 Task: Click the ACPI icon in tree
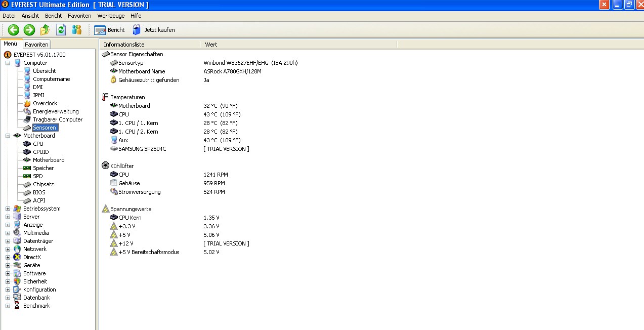tap(27, 200)
